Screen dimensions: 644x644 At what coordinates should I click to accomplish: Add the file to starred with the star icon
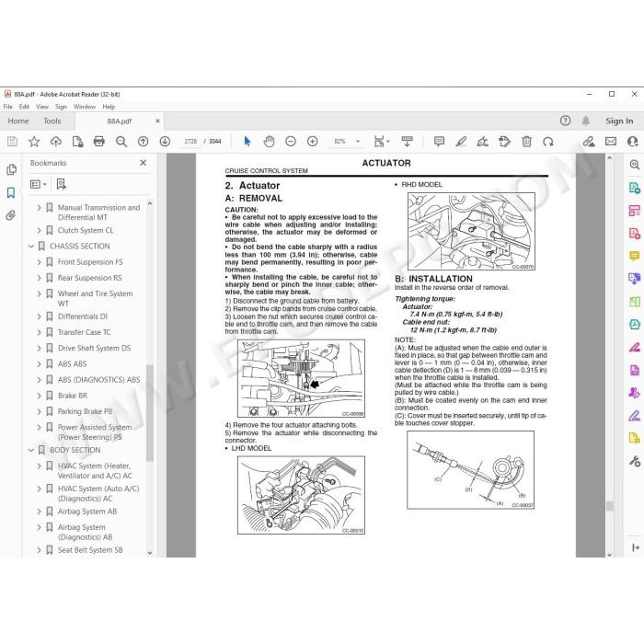(34, 142)
